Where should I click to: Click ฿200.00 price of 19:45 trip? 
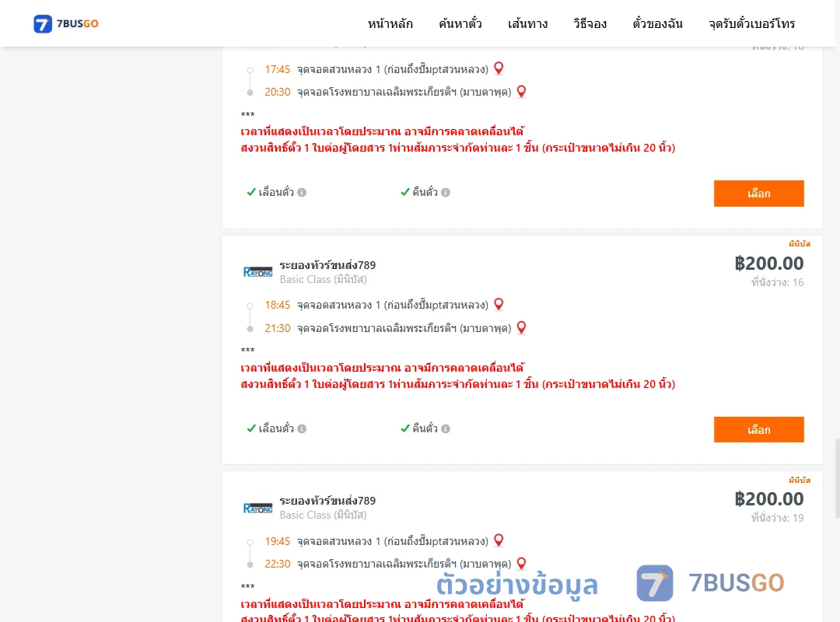coord(769,499)
